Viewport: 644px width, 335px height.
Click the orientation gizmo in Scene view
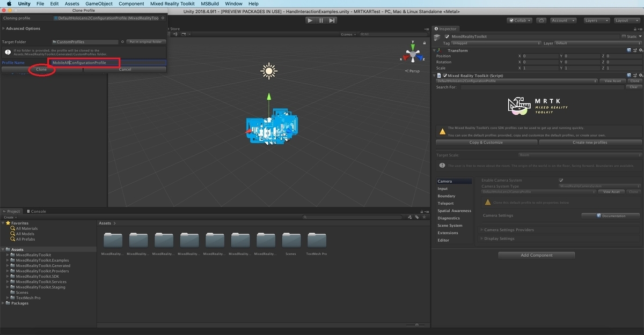(412, 55)
